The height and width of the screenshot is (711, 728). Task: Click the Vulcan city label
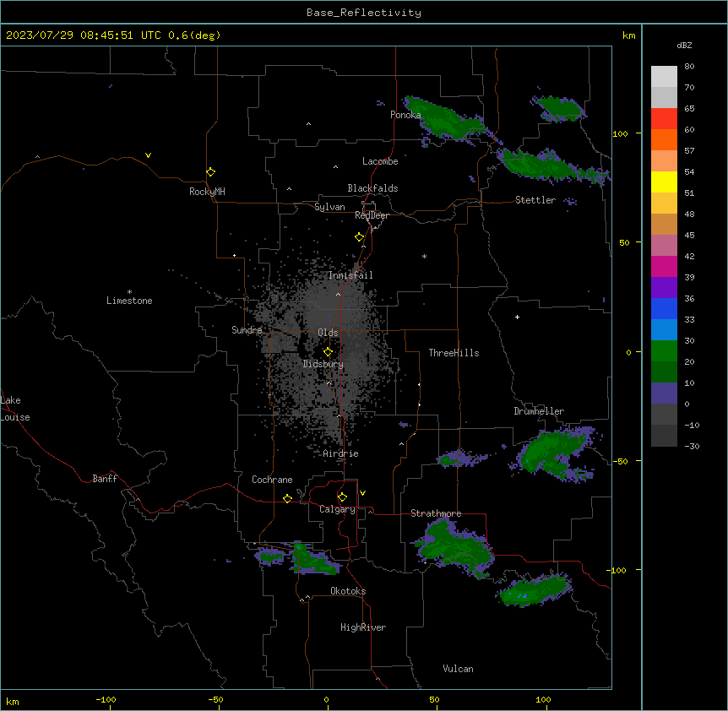[x=458, y=669]
